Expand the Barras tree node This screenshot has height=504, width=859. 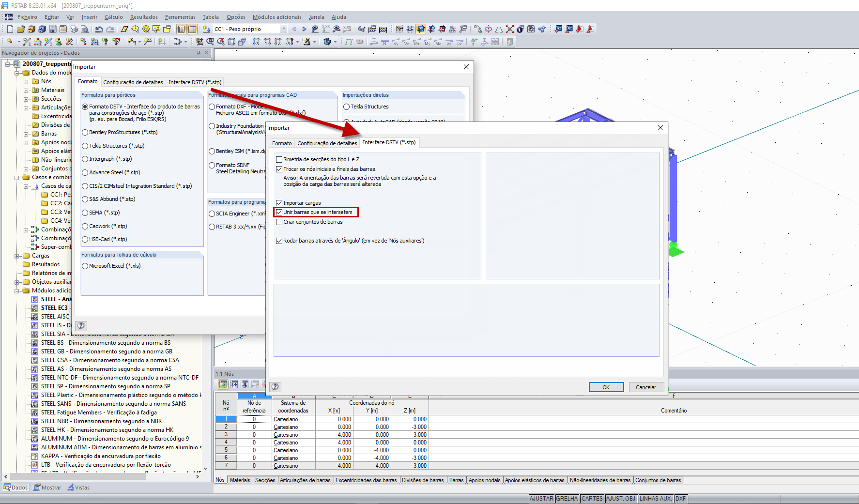[26, 134]
